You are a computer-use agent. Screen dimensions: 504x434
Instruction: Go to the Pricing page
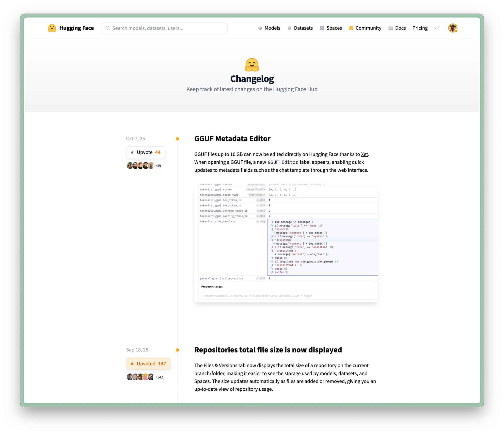pyautogui.click(x=420, y=28)
